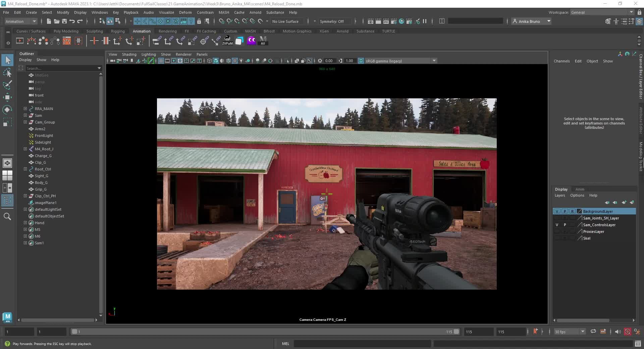Open the ZVPaM shelf tool

[x=227, y=41]
